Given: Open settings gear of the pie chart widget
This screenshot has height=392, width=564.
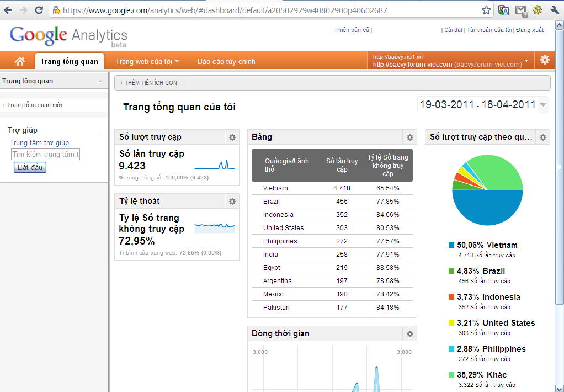Looking at the screenshot, I should pos(543,137).
